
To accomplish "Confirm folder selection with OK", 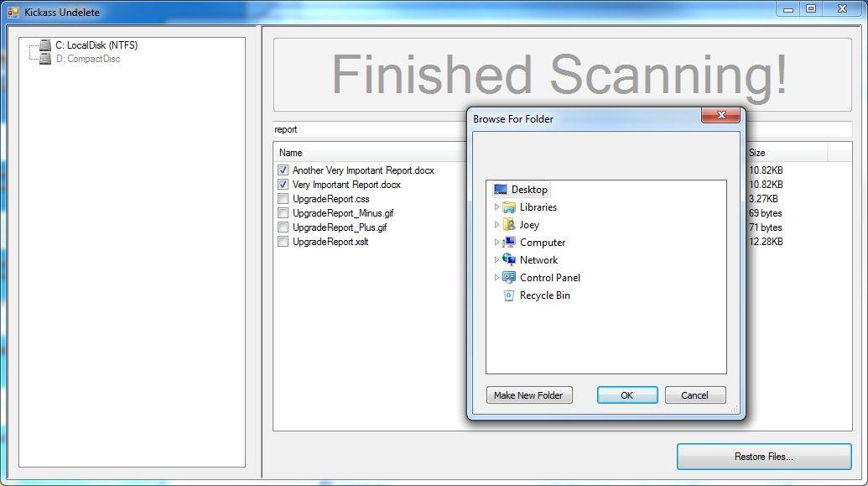I will (627, 395).
